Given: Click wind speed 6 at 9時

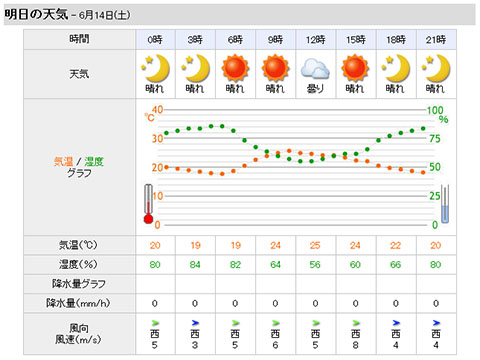Looking at the screenshot, I should (x=275, y=345).
